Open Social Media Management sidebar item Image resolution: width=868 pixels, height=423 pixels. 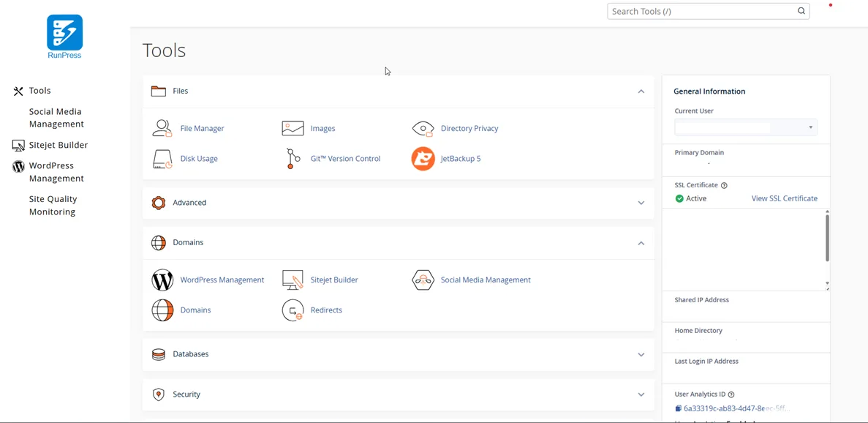point(56,118)
